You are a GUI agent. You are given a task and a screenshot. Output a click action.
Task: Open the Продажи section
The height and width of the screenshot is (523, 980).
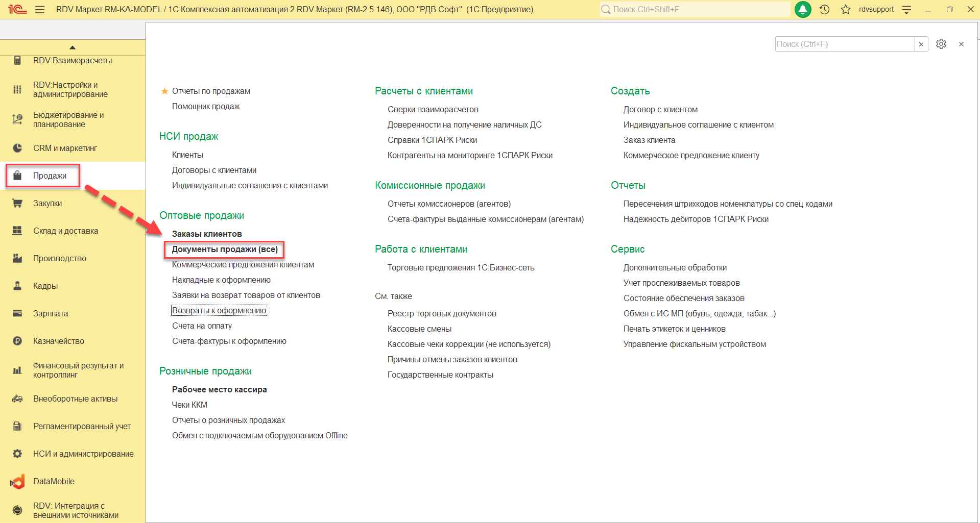coord(50,176)
